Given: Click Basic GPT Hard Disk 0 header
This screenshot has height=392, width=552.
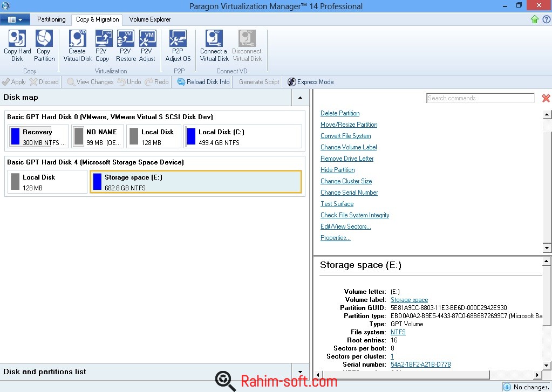Looking at the screenshot, I should [x=110, y=117].
